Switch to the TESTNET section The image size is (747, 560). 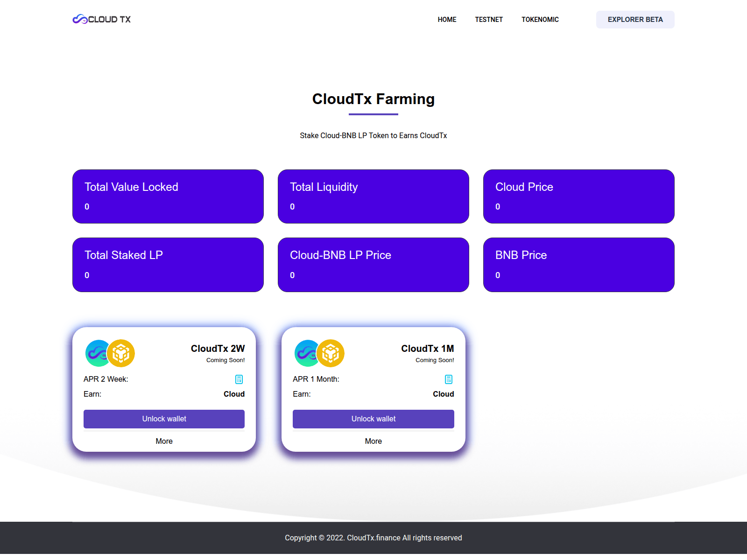click(489, 20)
